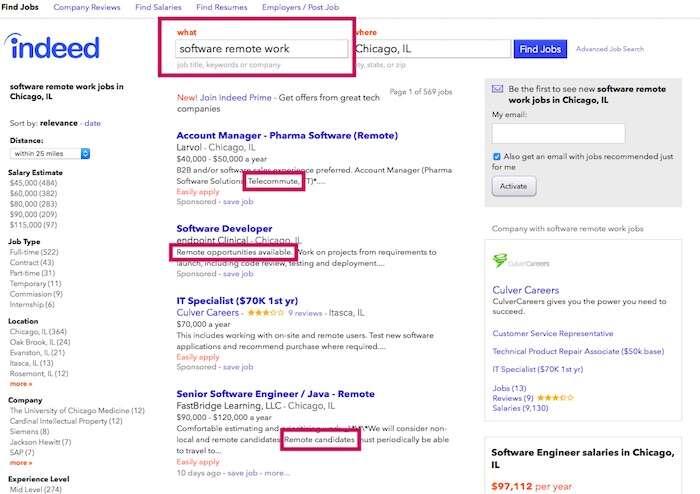
Task: Open the Find Salaries tab
Action: click(x=158, y=7)
